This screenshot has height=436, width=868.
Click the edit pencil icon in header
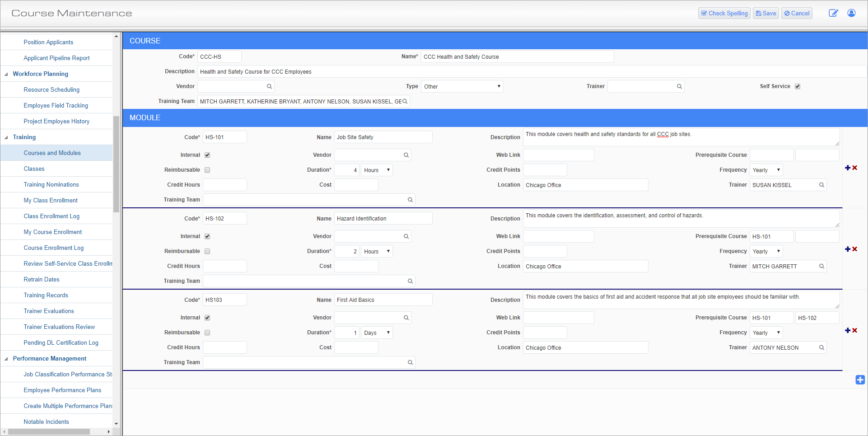click(833, 13)
